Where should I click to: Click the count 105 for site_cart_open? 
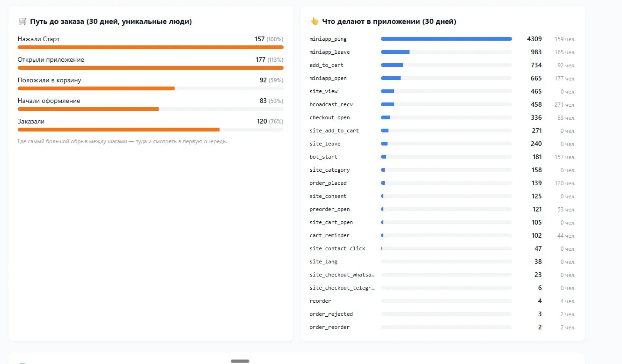537,223
